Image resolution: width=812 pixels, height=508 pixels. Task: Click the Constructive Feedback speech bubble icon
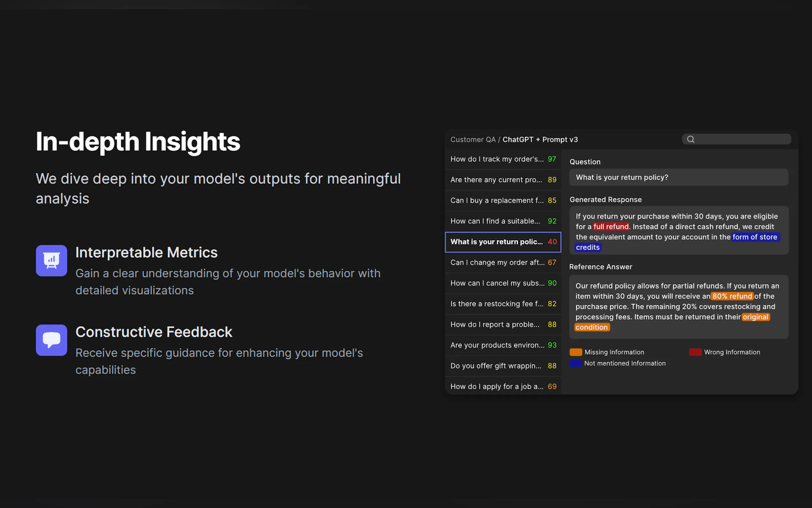click(x=51, y=340)
